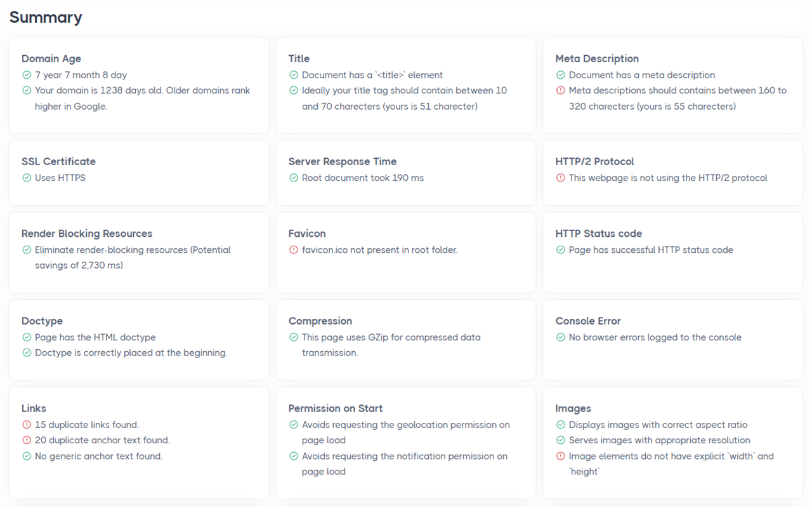Open the Render Blocking Resources card

pos(86,234)
